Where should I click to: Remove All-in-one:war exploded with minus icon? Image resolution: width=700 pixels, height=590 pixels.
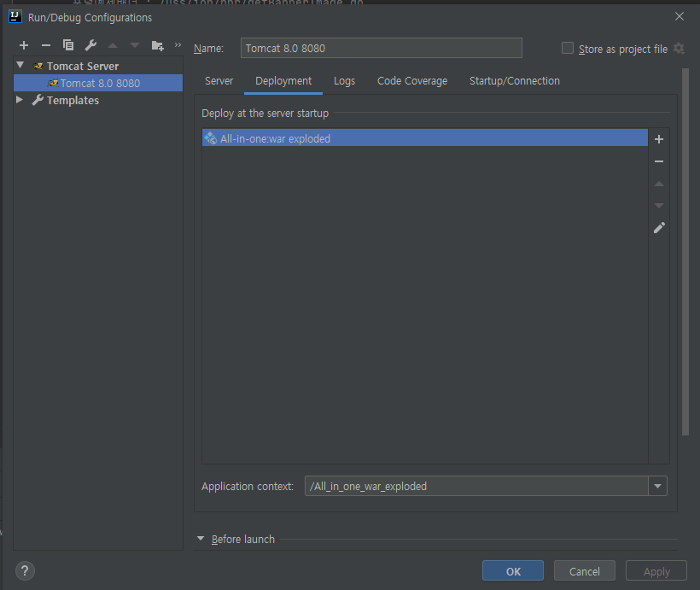658,161
